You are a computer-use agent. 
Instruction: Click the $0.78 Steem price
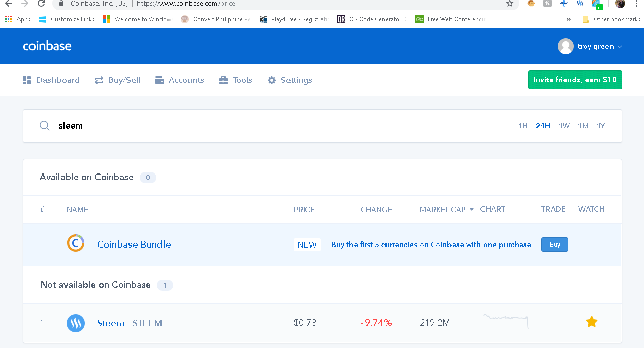(305, 323)
